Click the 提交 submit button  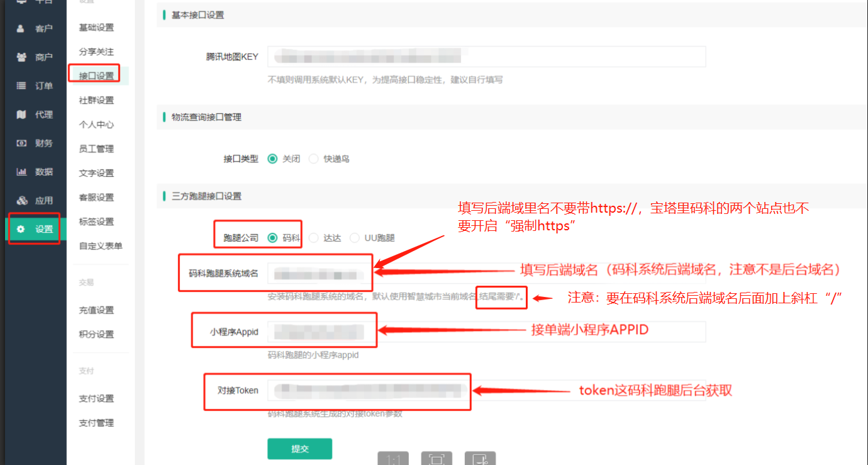[299, 449]
